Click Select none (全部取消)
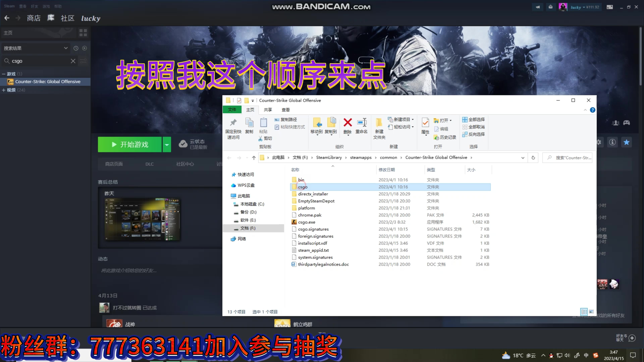The image size is (644, 362). (x=473, y=127)
